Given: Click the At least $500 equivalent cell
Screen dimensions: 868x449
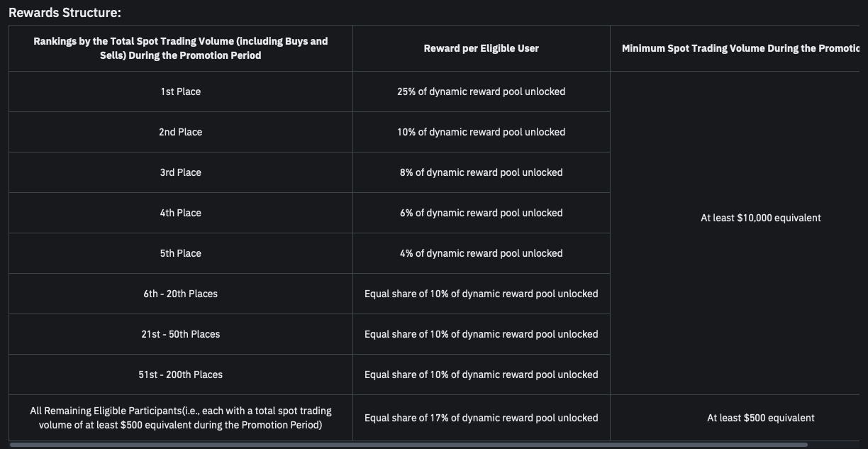Looking at the screenshot, I should (760, 418).
